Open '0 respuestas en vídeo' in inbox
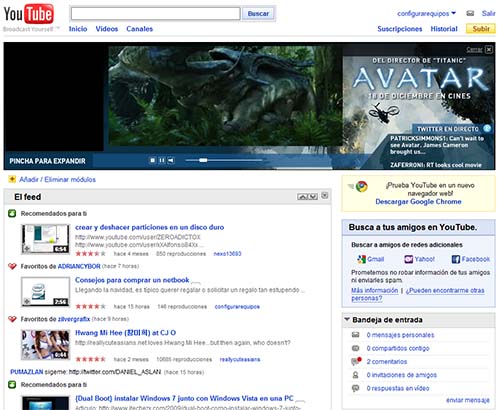Viewport: 500px width, 410px height. tap(398, 388)
